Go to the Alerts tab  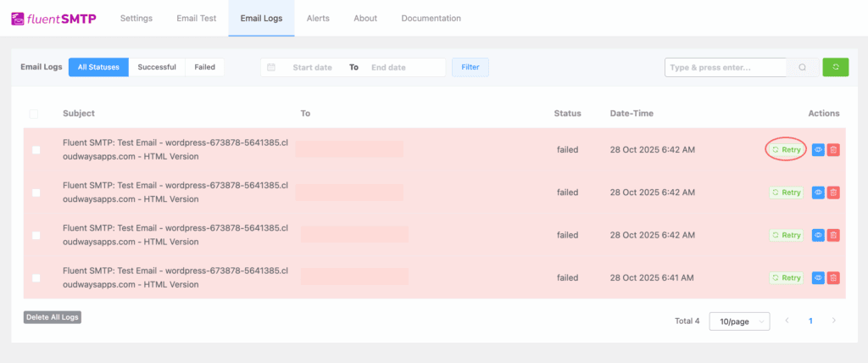click(319, 19)
